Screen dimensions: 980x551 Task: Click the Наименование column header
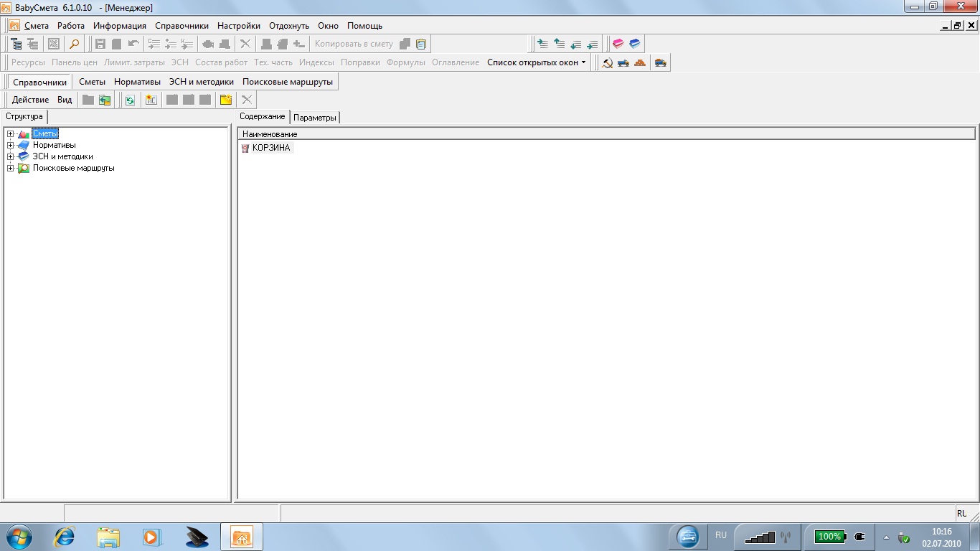pyautogui.click(x=606, y=134)
